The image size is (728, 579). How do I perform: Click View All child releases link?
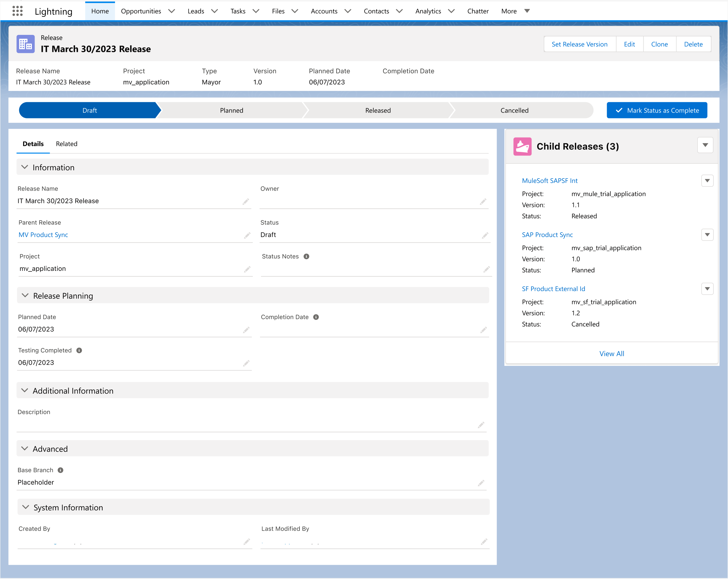click(x=612, y=354)
